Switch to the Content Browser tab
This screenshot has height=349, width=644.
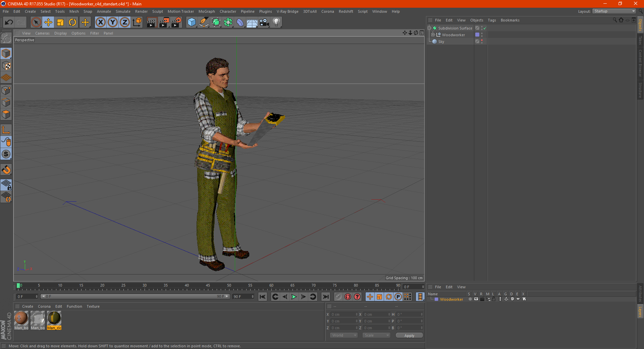click(x=640, y=63)
